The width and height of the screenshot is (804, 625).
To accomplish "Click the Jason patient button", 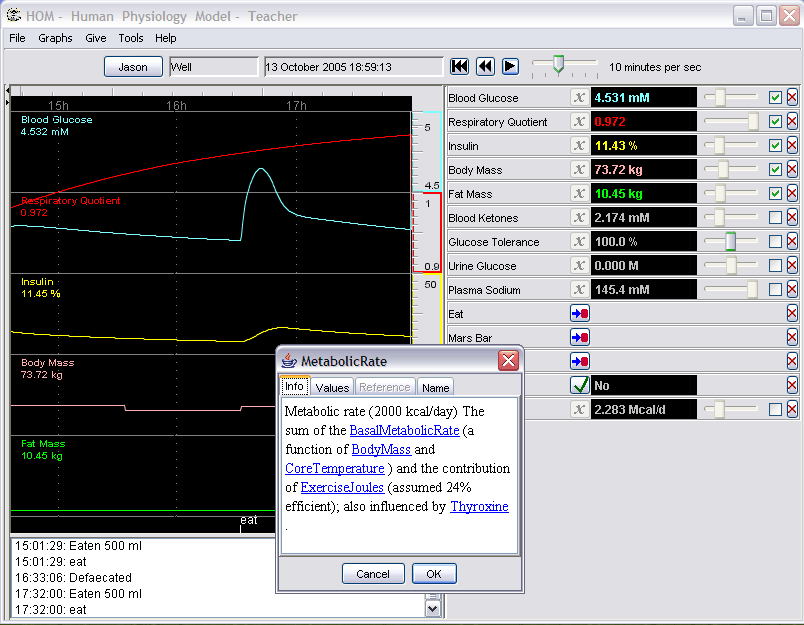I will (x=133, y=67).
